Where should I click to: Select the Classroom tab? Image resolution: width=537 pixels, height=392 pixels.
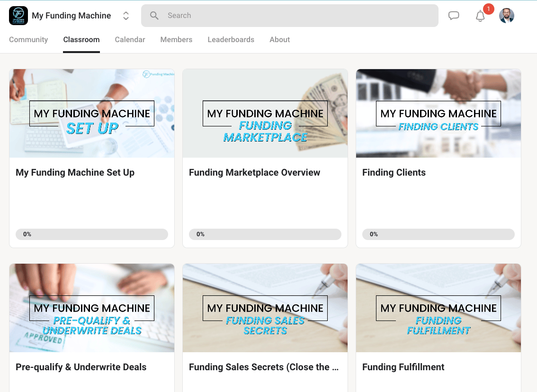tap(81, 39)
